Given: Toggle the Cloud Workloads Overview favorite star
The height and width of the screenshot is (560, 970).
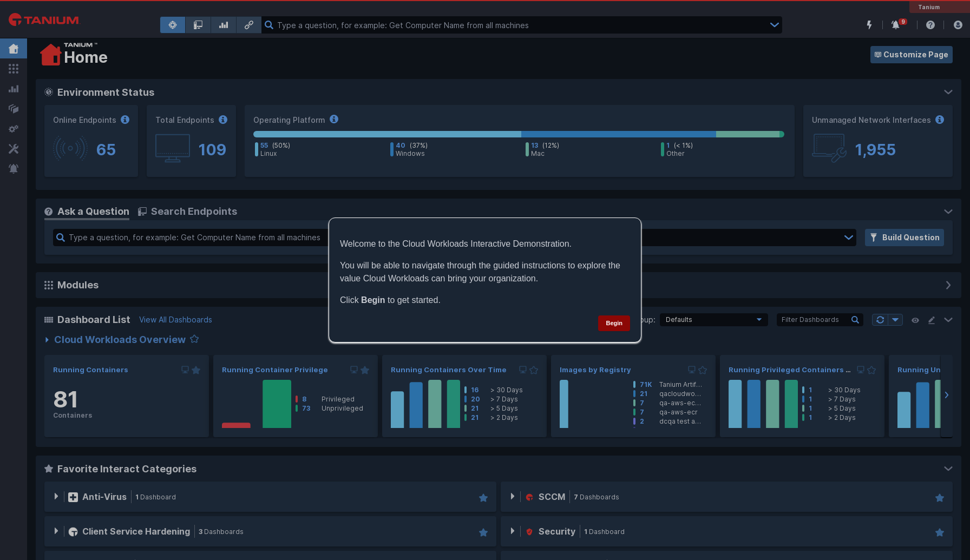Looking at the screenshot, I should [x=194, y=339].
